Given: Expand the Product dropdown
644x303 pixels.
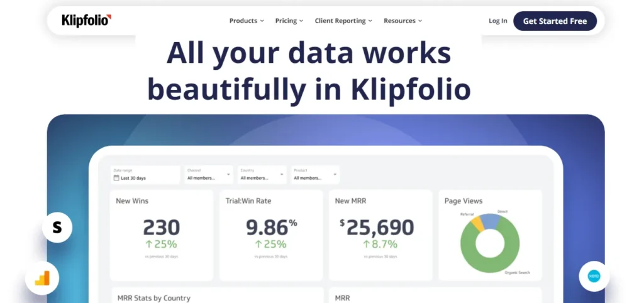Looking at the screenshot, I should [x=316, y=175].
